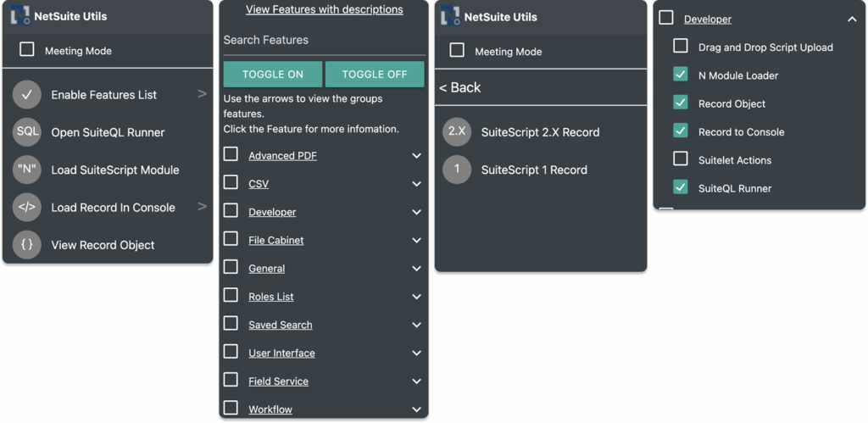Click the Saved Search feature link

[x=280, y=325]
